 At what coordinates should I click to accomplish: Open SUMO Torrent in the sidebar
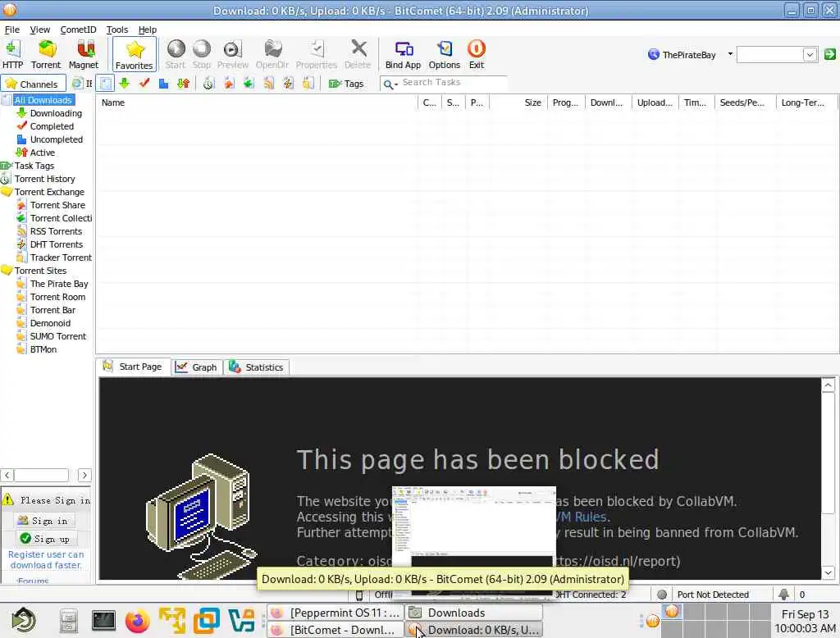point(58,336)
